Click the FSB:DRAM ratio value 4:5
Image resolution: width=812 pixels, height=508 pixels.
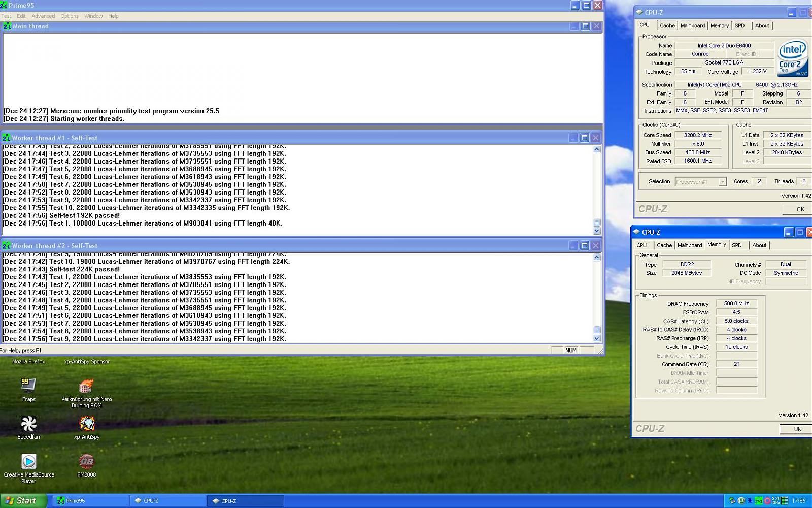pos(736,312)
